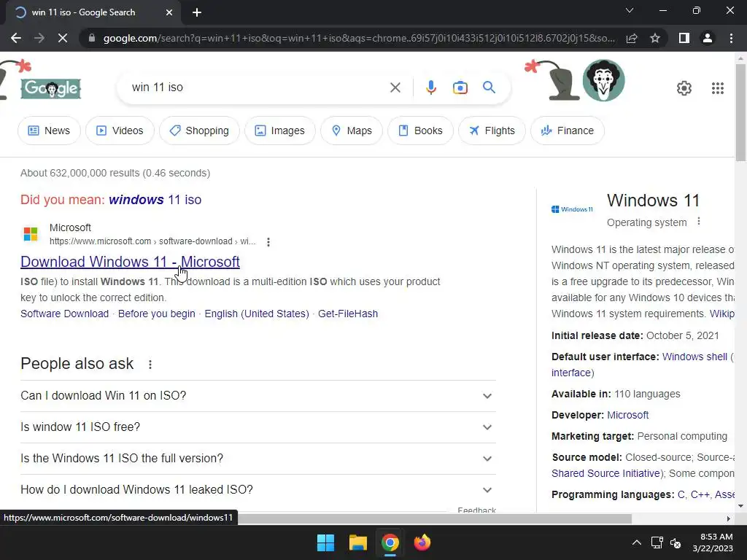Open 'Software Download' sitelink
Image resolution: width=747 pixels, height=560 pixels.
(x=64, y=314)
